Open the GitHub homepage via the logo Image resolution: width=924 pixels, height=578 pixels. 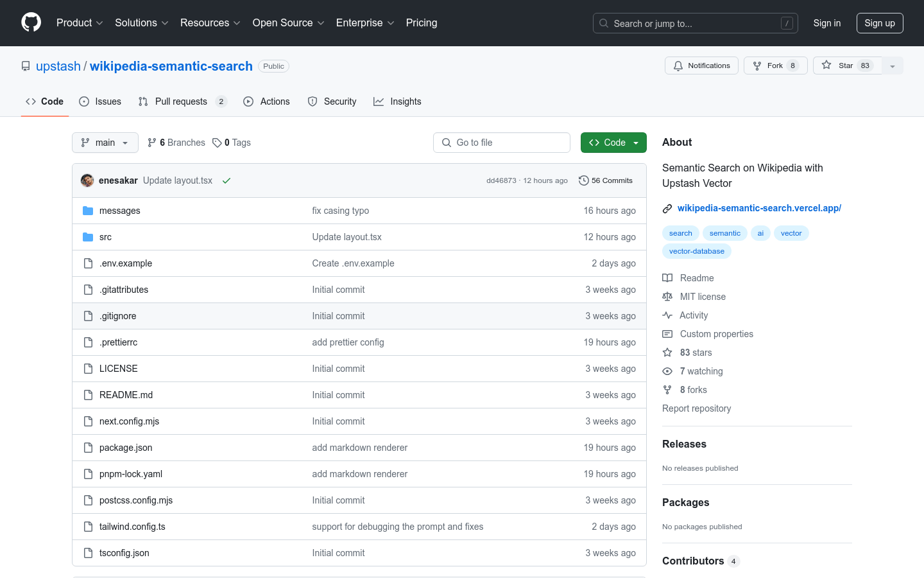pos(31,22)
